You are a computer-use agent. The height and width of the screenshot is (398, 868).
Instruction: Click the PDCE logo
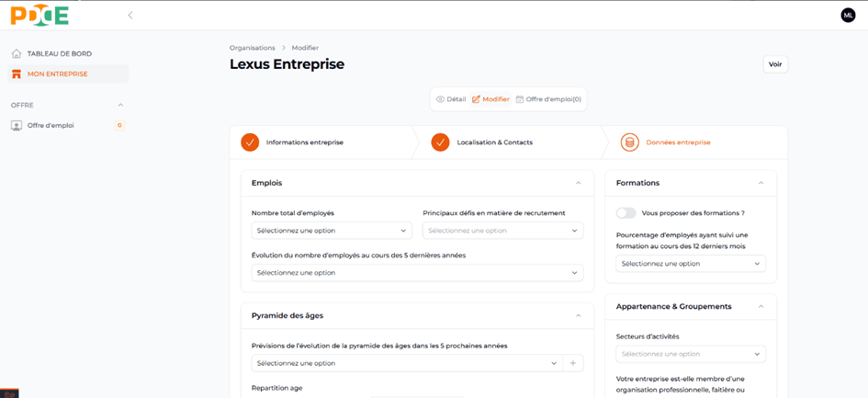tap(39, 15)
